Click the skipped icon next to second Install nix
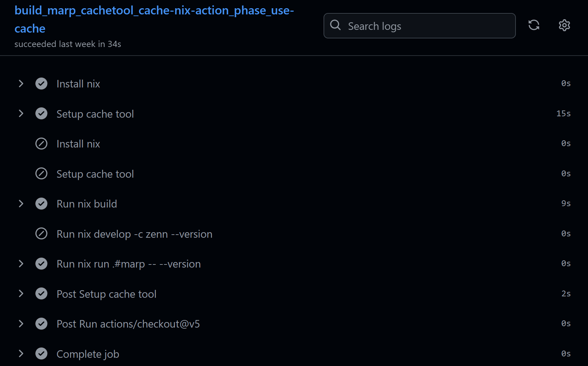This screenshot has width=588, height=366. pos(41,143)
